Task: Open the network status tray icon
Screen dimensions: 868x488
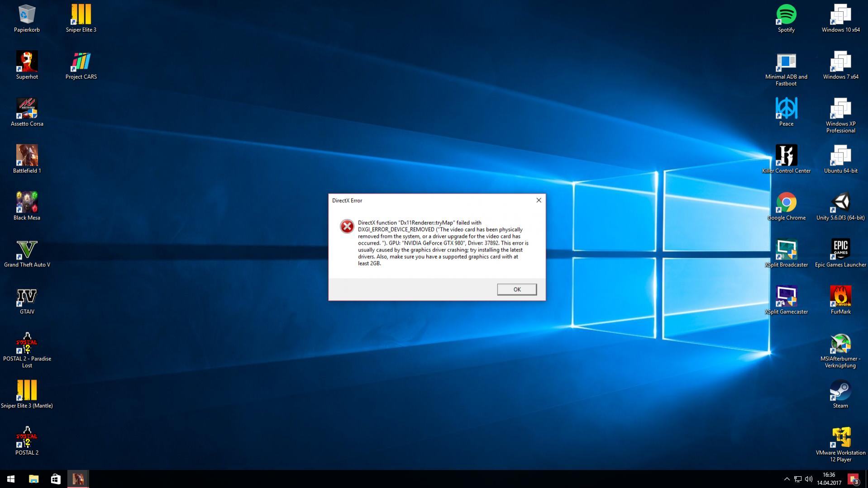Action: click(x=798, y=479)
